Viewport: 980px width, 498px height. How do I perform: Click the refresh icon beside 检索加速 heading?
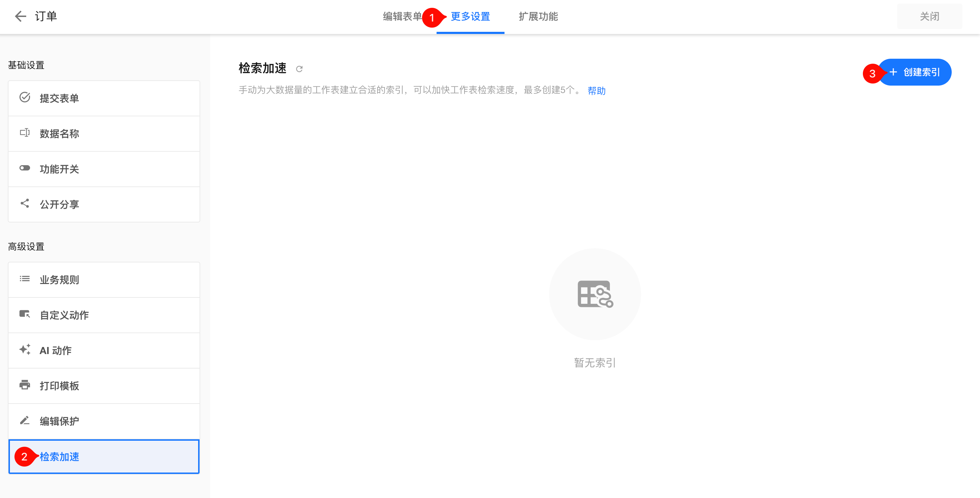coord(299,69)
